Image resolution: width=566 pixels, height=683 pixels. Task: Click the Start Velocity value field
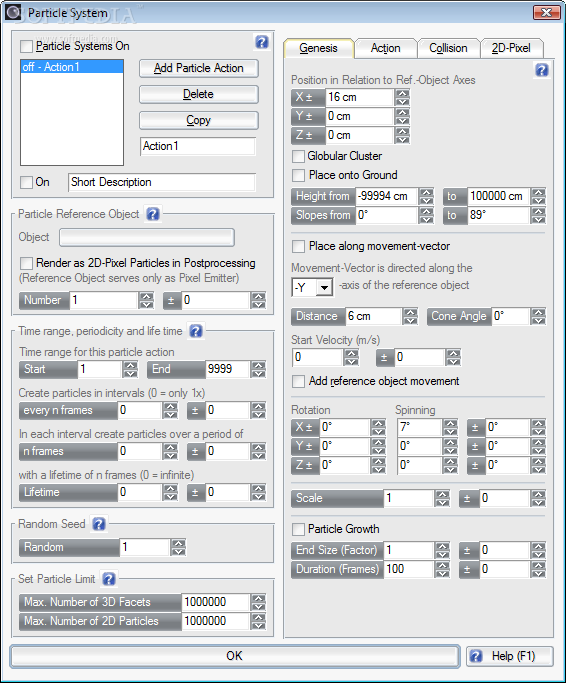pos(318,358)
